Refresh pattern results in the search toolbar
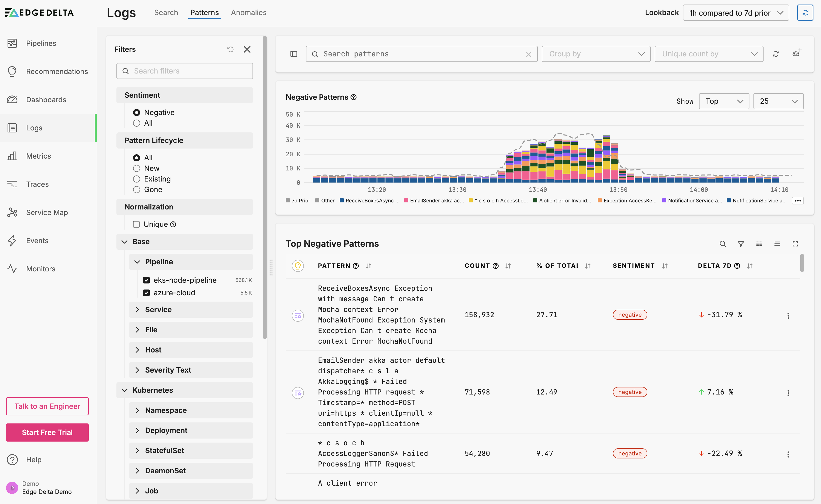821x504 pixels. (x=776, y=54)
